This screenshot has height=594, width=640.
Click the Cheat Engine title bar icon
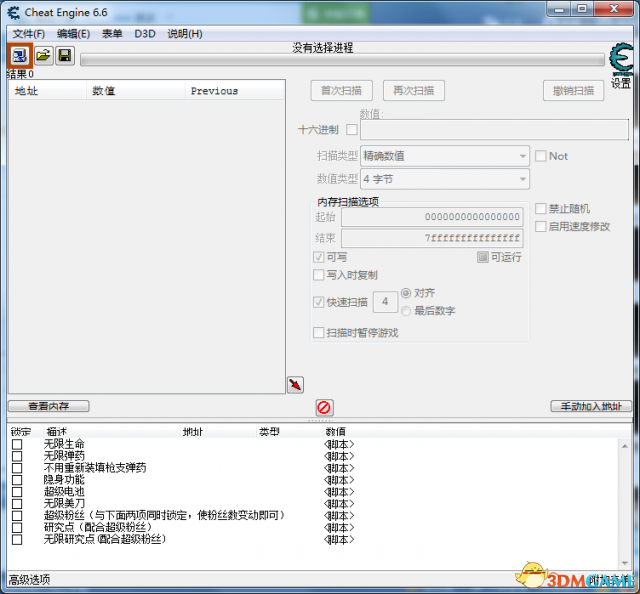13,13
